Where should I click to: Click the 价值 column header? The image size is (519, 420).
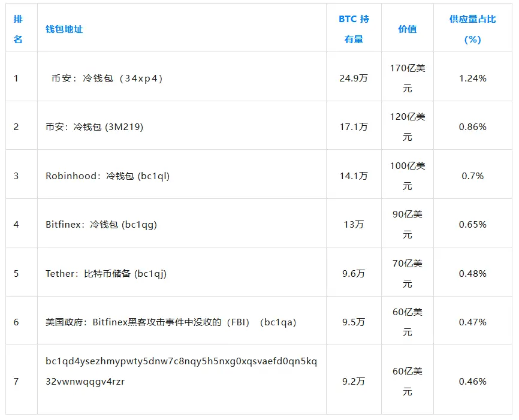pyautogui.click(x=407, y=29)
